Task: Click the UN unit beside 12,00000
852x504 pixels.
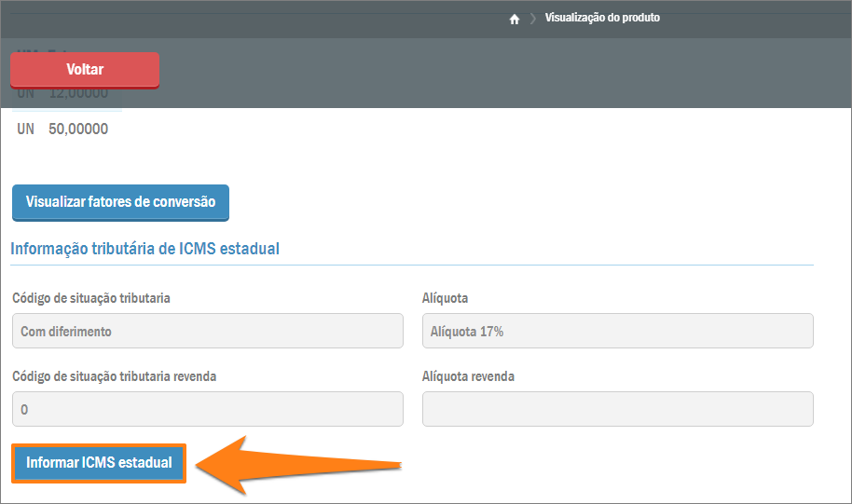Action: pyautogui.click(x=25, y=94)
